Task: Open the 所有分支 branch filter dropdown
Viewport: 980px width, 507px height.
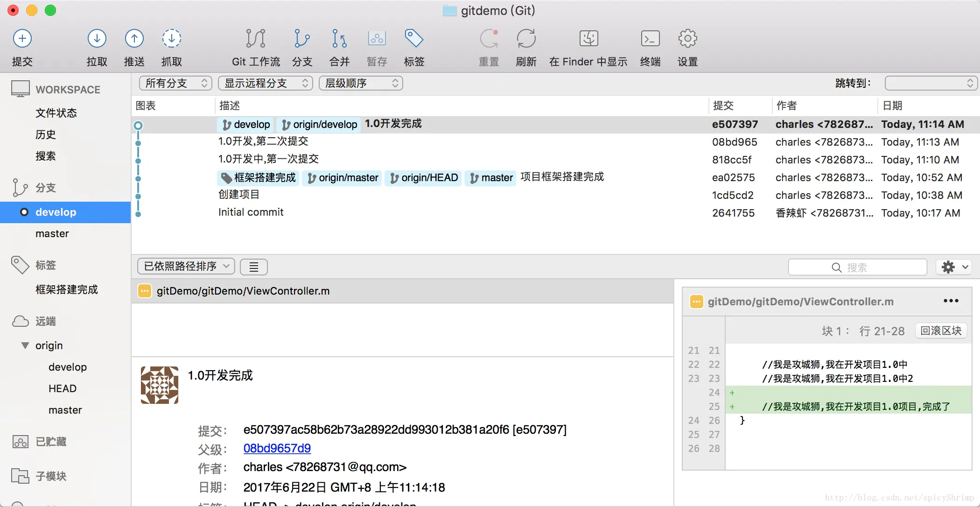Action: tap(175, 83)
